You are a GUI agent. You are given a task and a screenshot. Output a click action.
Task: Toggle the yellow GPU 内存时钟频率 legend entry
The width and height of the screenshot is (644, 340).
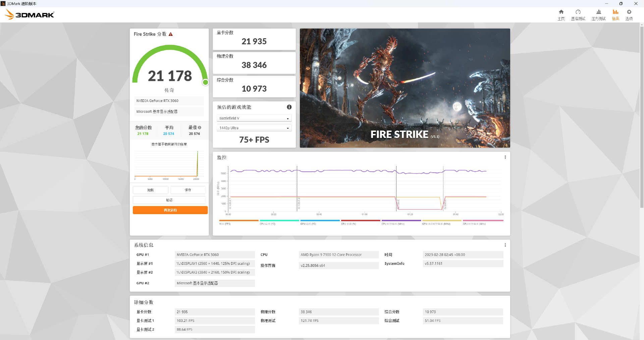click(x=442, y=222)
